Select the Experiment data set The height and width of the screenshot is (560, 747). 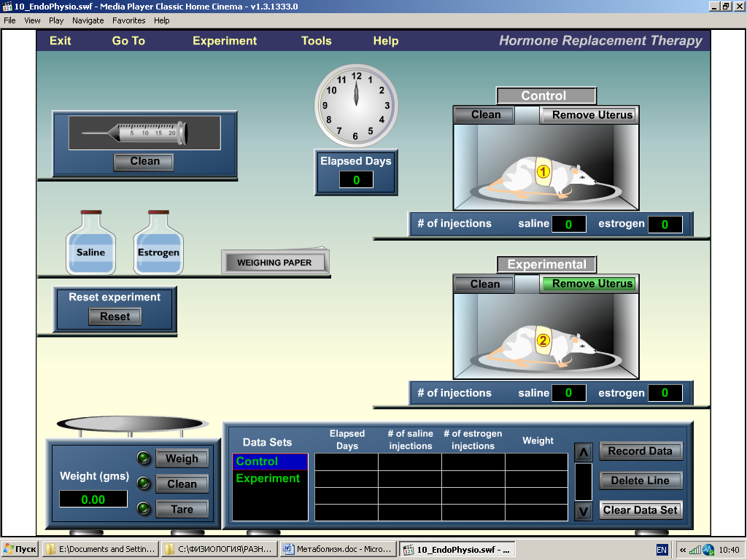pos(268,478)
